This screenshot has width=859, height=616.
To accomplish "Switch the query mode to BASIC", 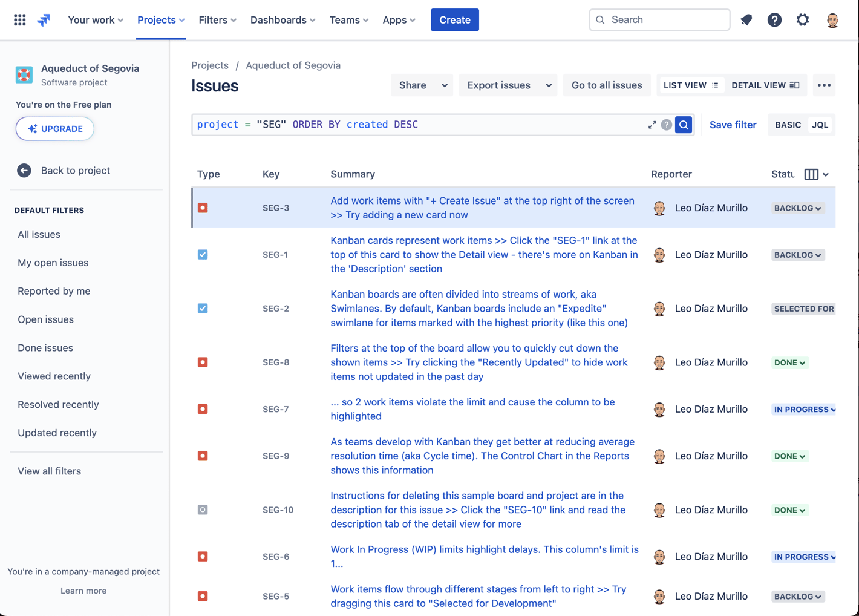I will point(788,125).
